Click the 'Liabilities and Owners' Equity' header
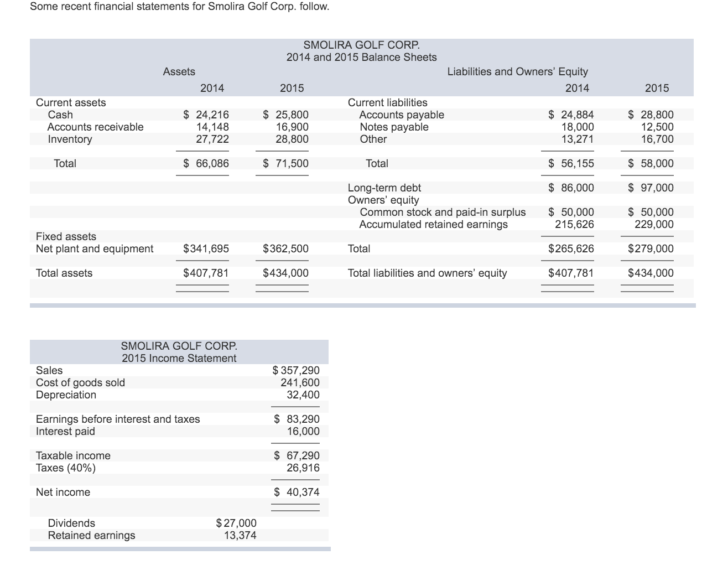Viewport: 728px width, 570px height. click(x=517, y=71)
